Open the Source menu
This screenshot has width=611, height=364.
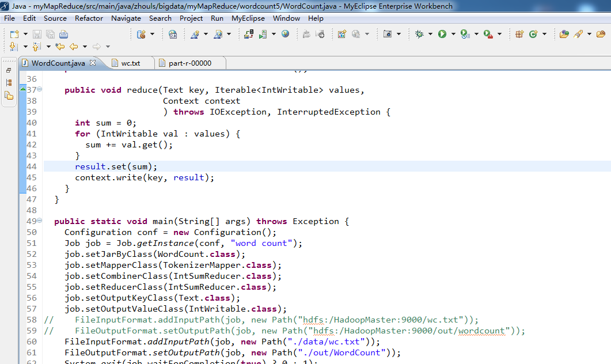pyautogui.click(x=55, y=18)
